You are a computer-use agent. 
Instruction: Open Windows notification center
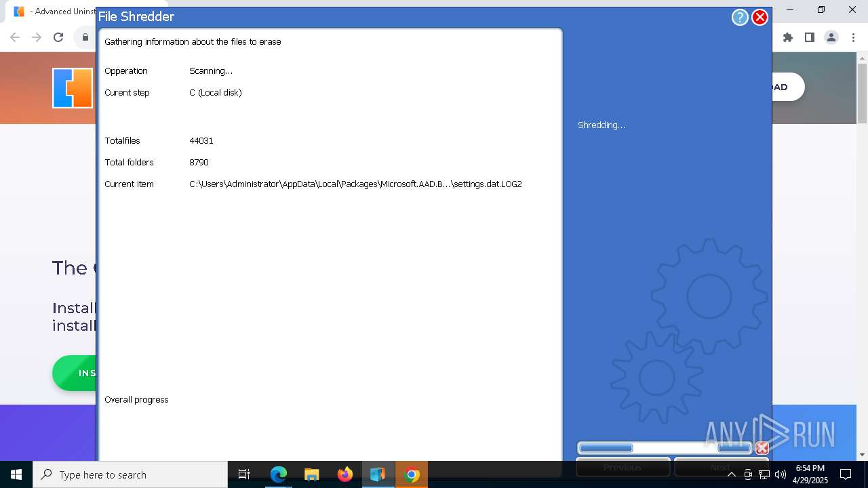[846, 474]
